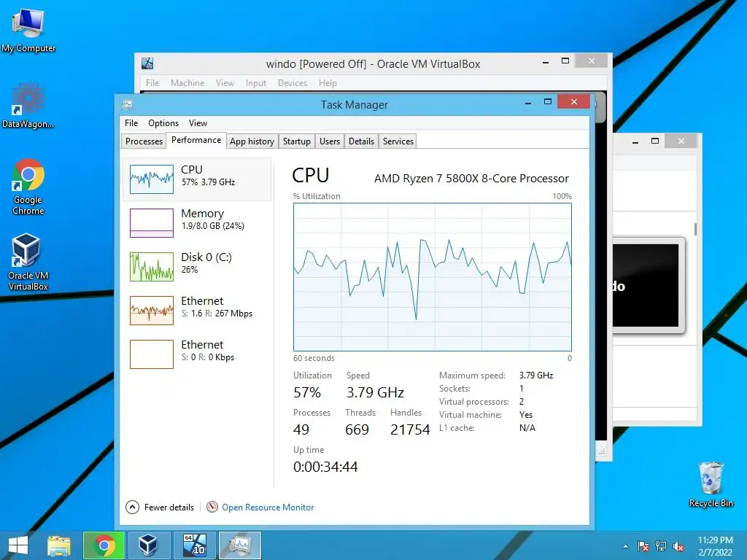Open the Task Manager File menu

(131, 123)
